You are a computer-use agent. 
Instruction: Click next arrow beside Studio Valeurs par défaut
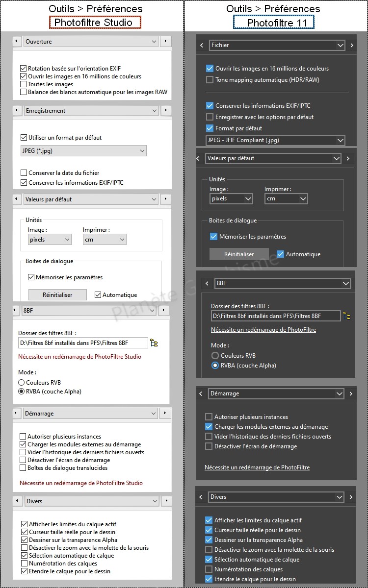[166, 199]
